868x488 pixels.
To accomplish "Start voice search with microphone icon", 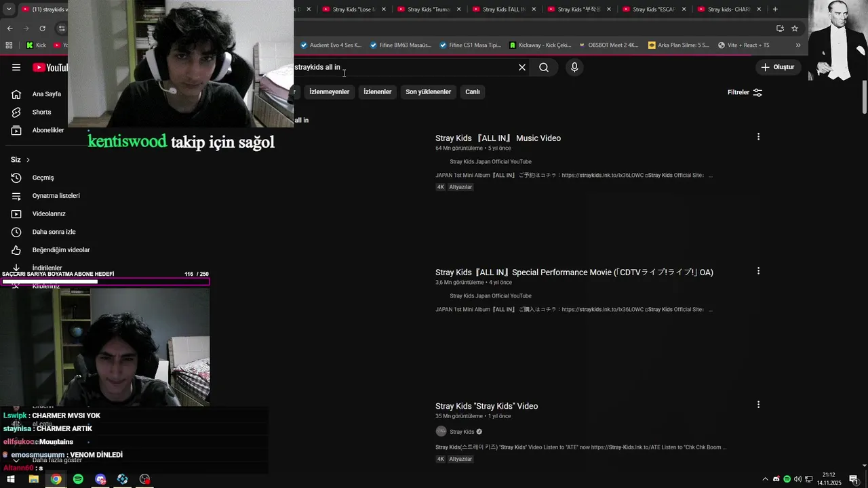I will point(574,67).
